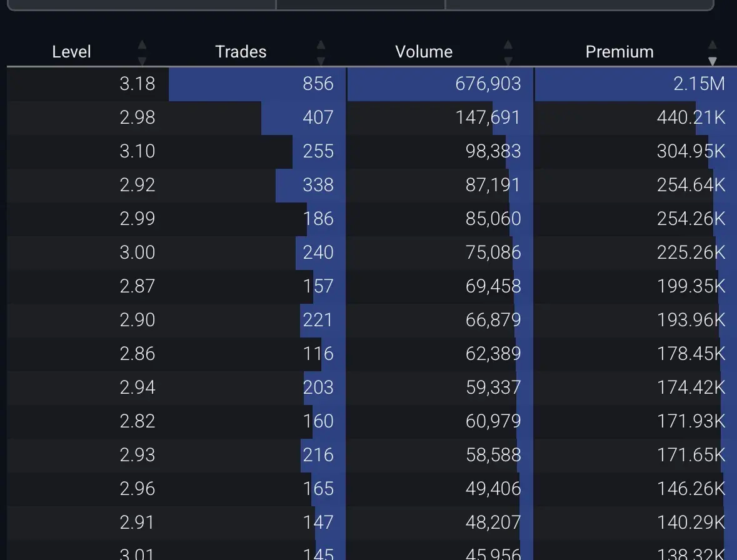The height and width of the screenshot is (560, 737).
Task: Click the 186 trades value
Action: (318, 219)
